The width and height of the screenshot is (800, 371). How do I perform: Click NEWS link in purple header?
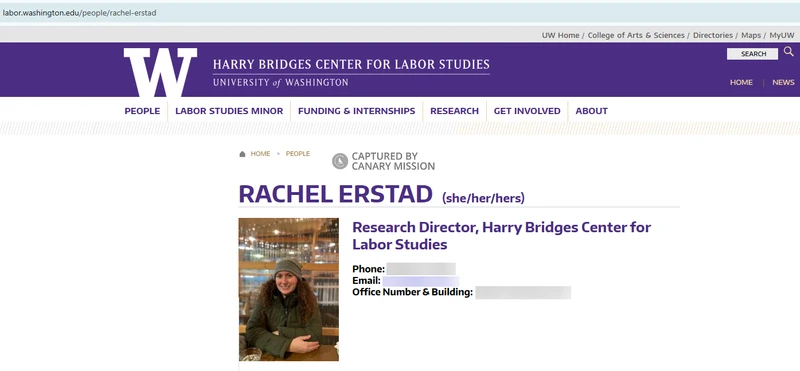point(783,82)
